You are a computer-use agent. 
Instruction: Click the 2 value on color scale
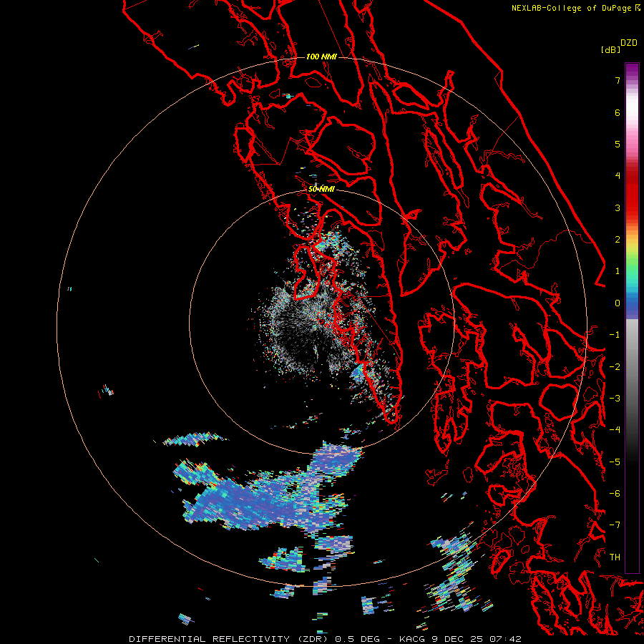coord(618,240)
